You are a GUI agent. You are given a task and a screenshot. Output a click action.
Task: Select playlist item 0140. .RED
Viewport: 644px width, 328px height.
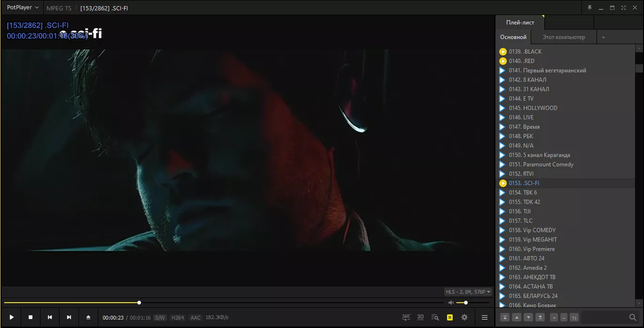pyautogui.click(x=566, y=61)
